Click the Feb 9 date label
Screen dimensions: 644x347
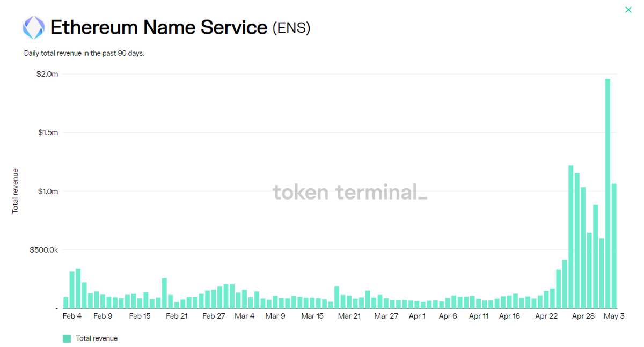pyautogui.click(x=103, y=316)
